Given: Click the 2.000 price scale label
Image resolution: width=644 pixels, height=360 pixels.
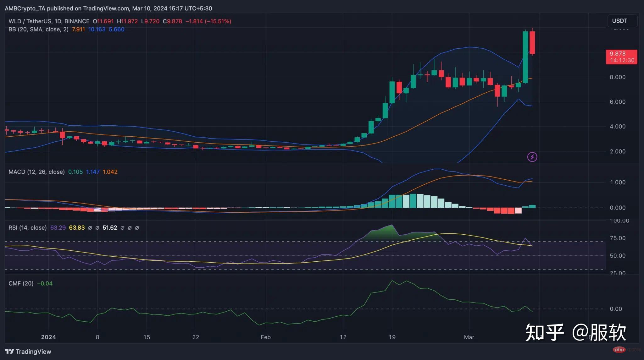Looking at the screenshot, I should tap(618, 151).
